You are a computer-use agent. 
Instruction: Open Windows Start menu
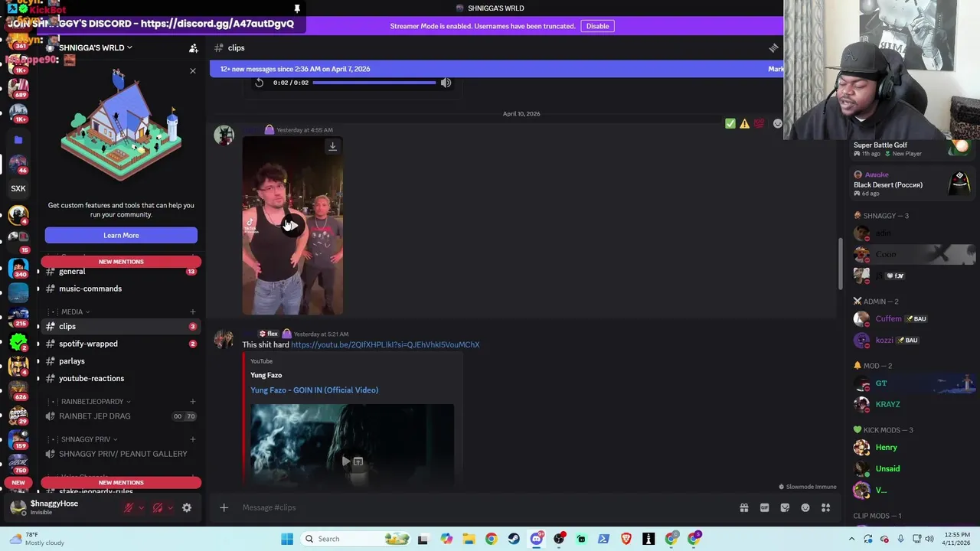(287, 539)
